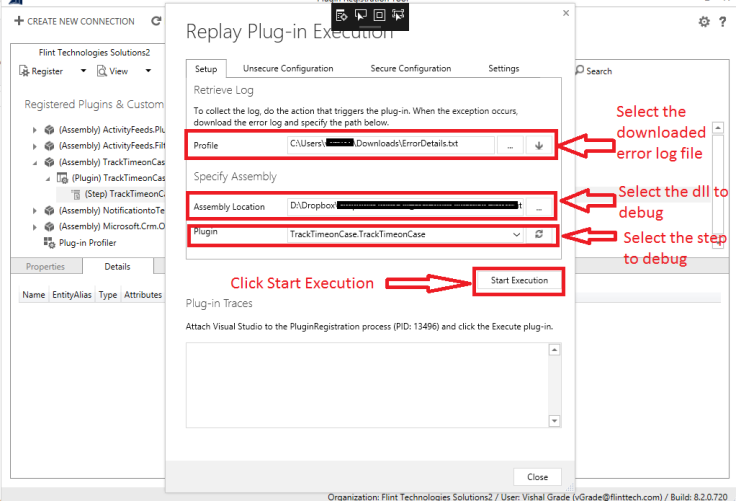Open the Register dropdown arrow
Screen dimensions: 736x501
tap(83, 71)
